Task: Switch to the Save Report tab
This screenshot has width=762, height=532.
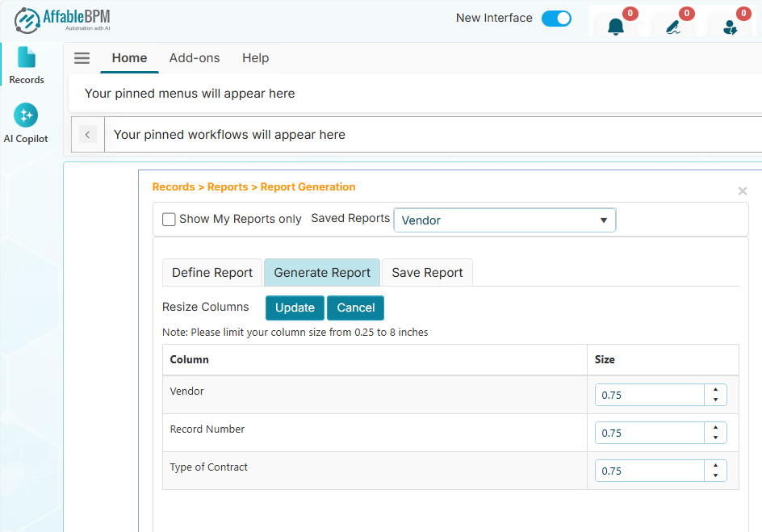Action: 427,273
